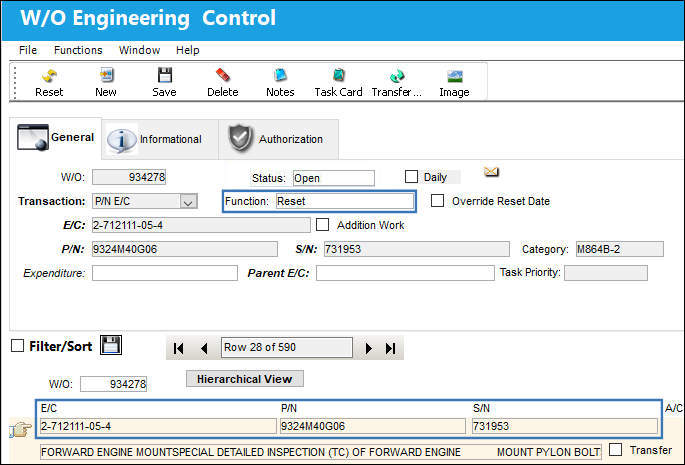685x465 pixels.
Task: Jump to the first row
Action: [178, 348]
